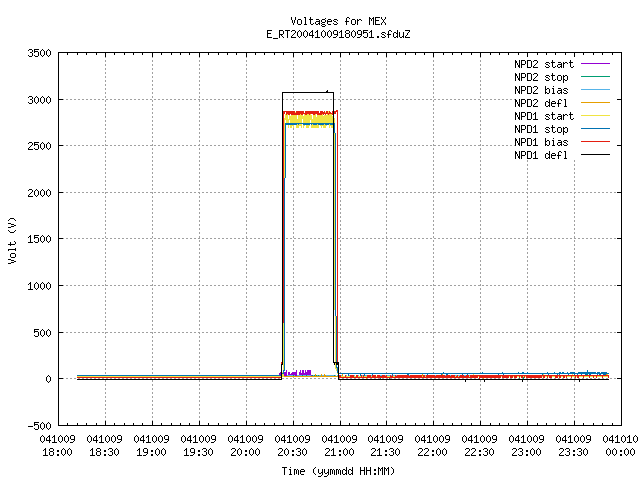Click the green NPD2 stop legend line
The width and height of the screenshot is (640, 480).
[595, 77]
